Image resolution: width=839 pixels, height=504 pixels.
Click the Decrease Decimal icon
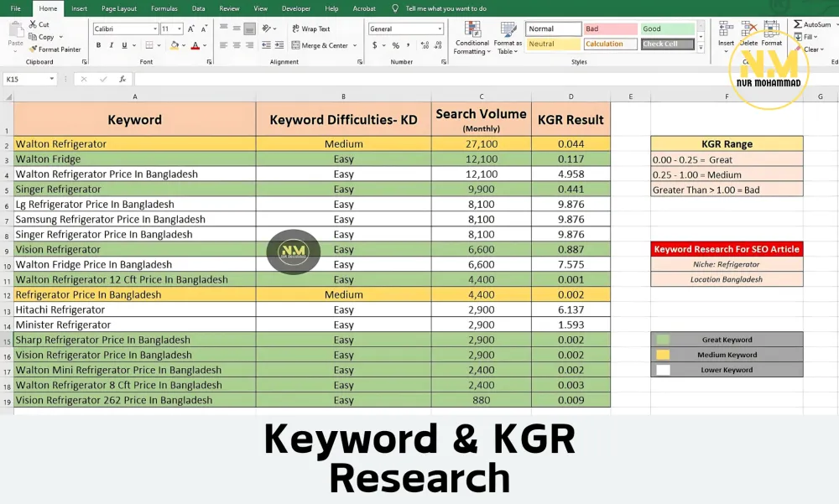pos(439,45)
